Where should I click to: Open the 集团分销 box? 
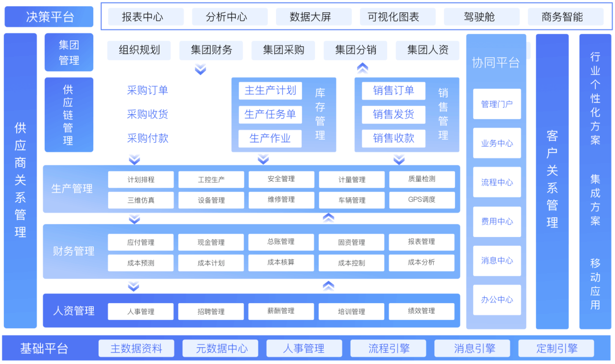pos(356,50)
